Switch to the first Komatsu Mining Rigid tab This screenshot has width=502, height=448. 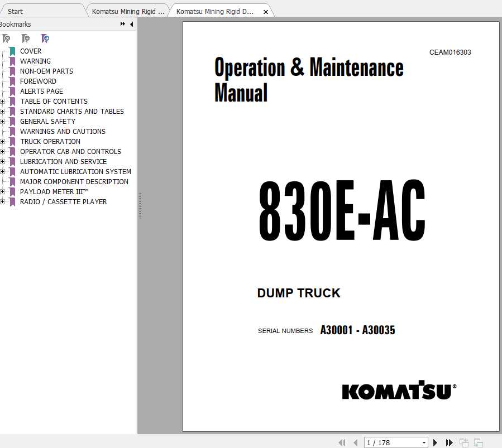click(128, 12)
